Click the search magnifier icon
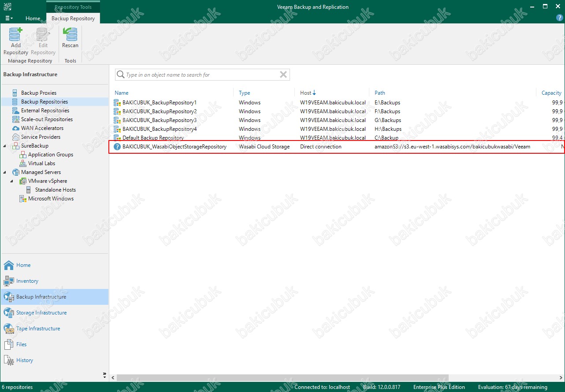Viewport: 565px width, 392px height. 120,75
